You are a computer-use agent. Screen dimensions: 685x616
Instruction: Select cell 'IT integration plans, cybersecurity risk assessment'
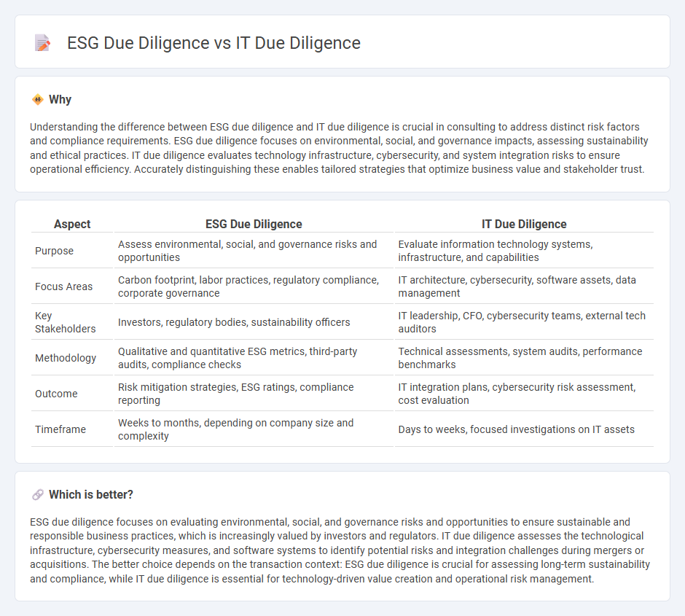pos(524,394)
